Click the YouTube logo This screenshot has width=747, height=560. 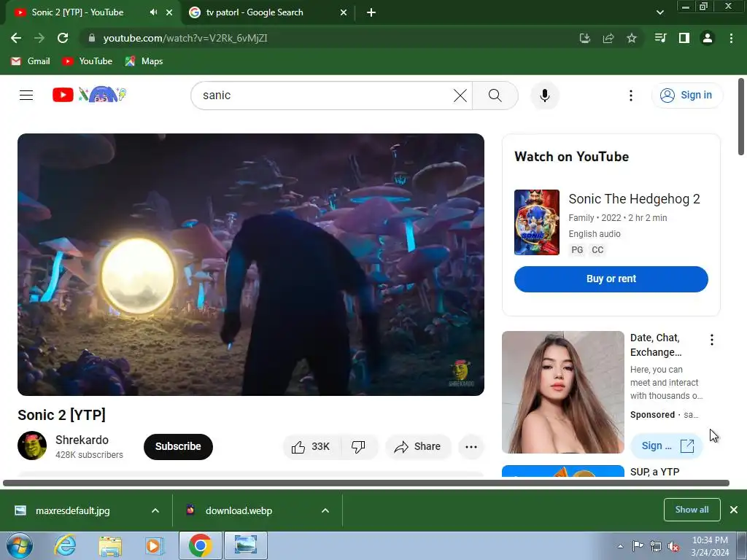point(89,95)
